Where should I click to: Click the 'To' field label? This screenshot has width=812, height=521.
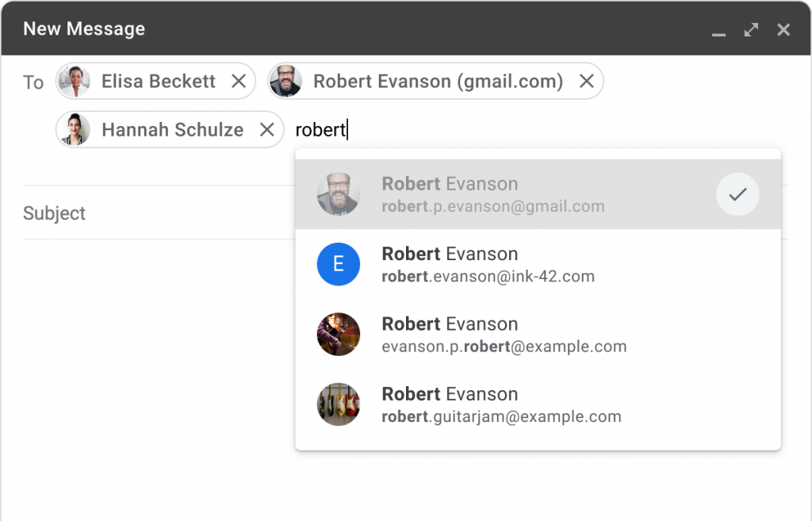coord(33,82)
